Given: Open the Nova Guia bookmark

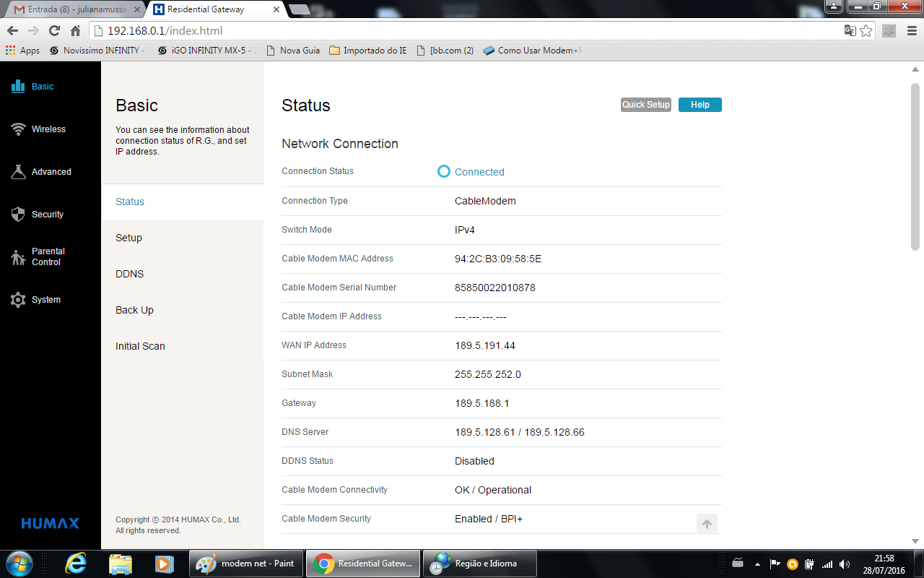Looking at the screenshot, I should (x=293, y=51).
